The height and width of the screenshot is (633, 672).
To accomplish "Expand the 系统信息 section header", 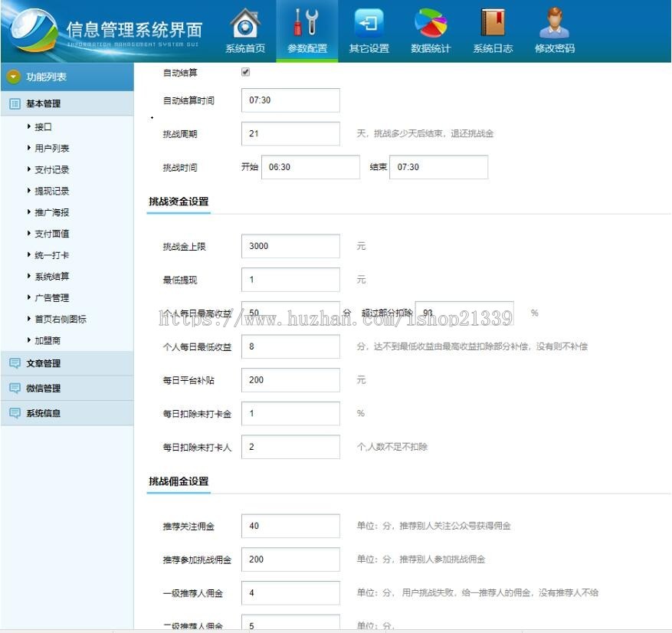I will (67, 413).
